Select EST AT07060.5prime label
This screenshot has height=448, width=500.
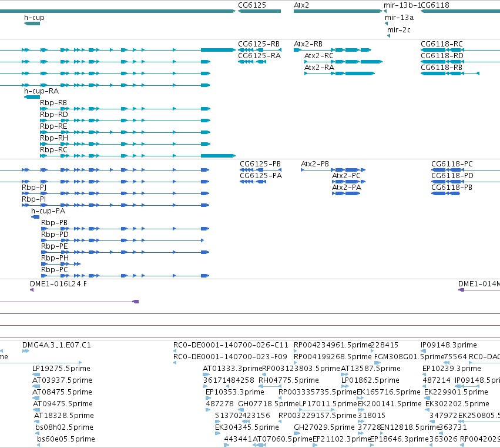[x=283, y=439]
